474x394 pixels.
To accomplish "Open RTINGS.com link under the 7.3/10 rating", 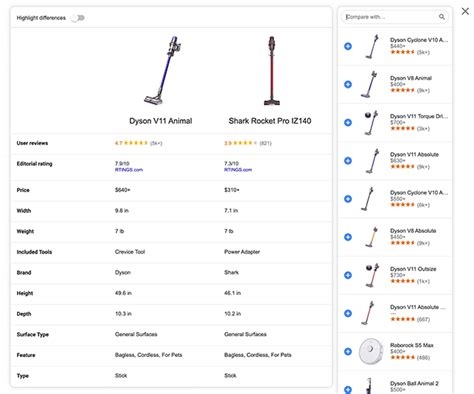I will point(238,170).
